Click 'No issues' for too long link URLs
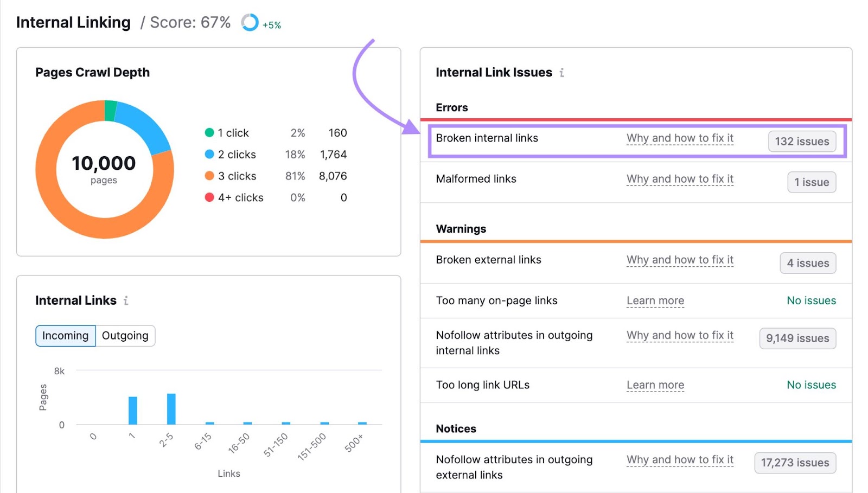868x493 pixels. (x=811, y=385)
